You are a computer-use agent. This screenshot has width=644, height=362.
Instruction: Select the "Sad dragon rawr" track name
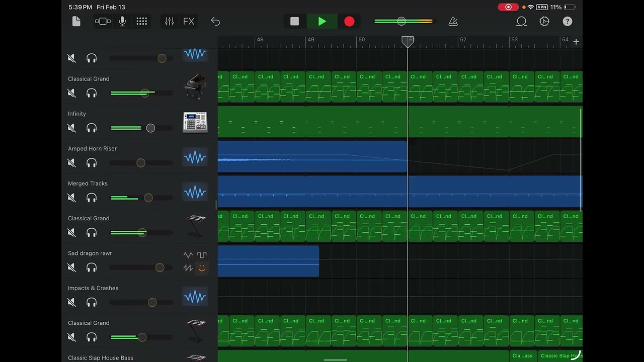(90, 253)
